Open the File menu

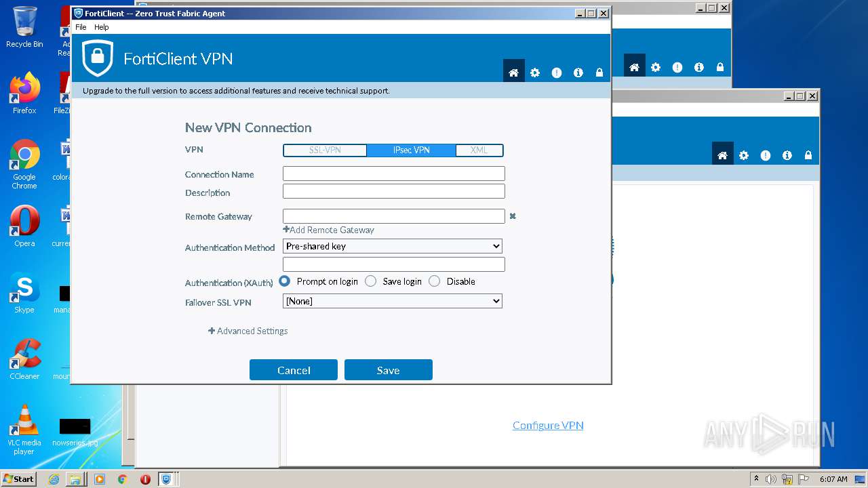point(81,27)
